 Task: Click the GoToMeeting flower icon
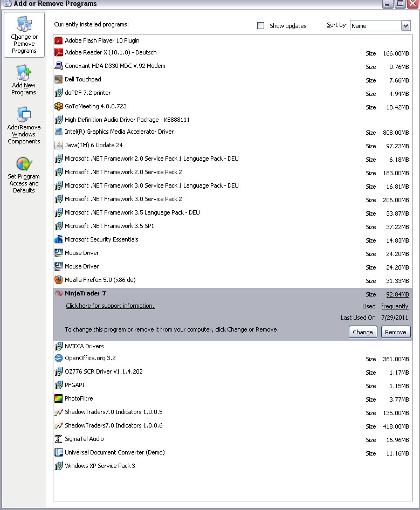pyautogui.click(x=59, y=106)
